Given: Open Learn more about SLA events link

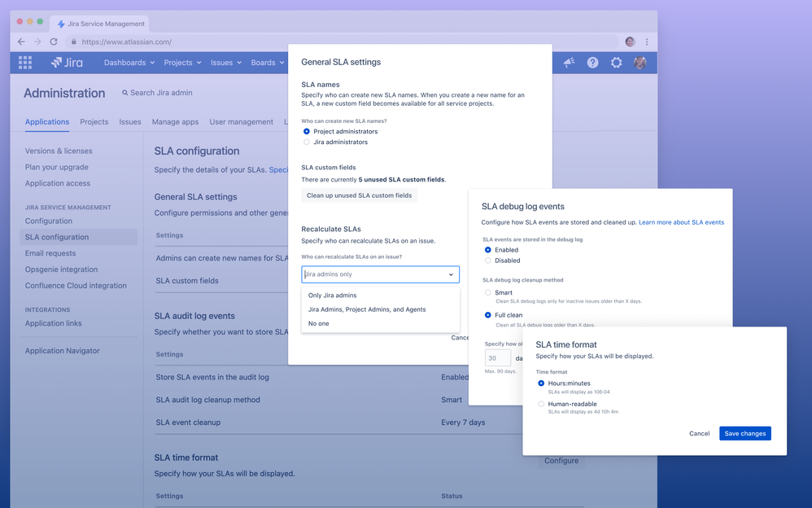Looking at the screenshot, I should pos(681,222).
